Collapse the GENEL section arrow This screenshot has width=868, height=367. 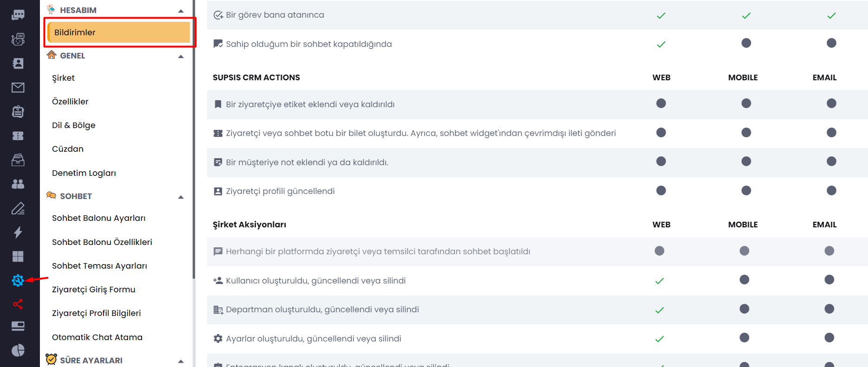181,57
